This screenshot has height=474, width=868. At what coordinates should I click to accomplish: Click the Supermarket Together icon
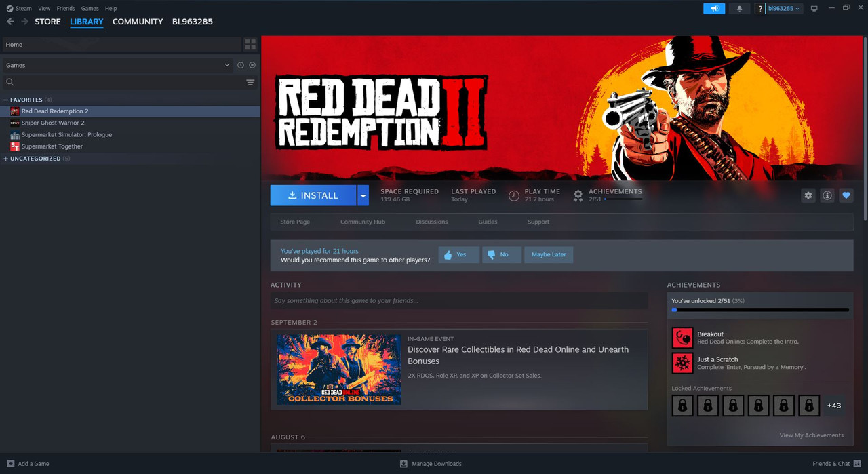pyautogui.click(x=15, y=146)
